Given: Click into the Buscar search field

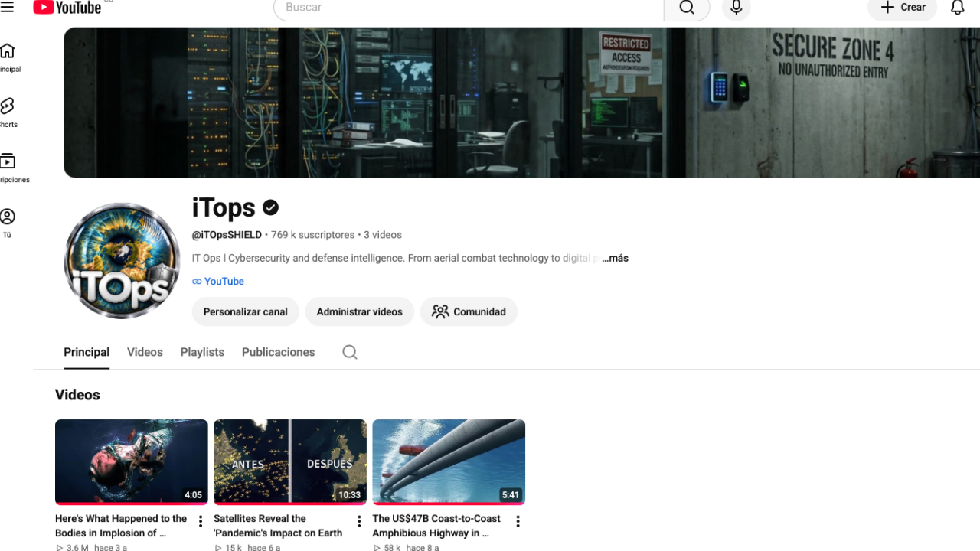Looking at the screenshot, I should pos(469,8).
